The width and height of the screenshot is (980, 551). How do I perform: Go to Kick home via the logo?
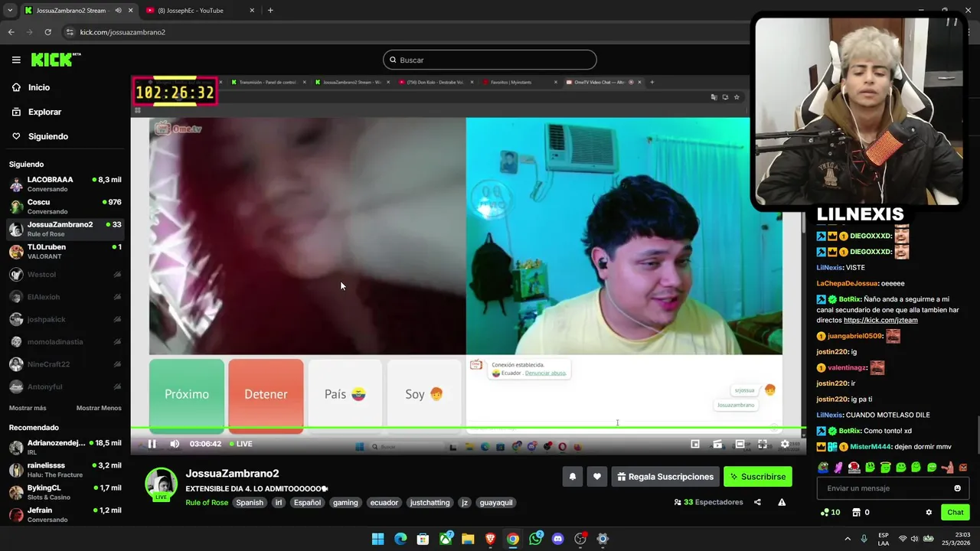pyautogui.click(x=55, y=60)
